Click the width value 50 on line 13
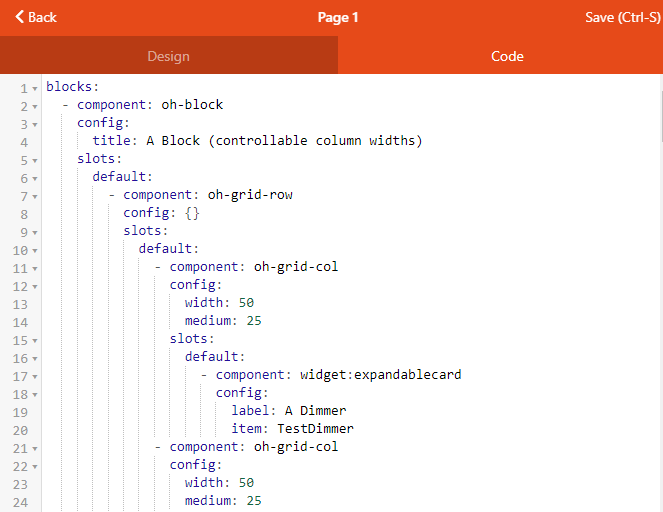 tap(245, 303)
